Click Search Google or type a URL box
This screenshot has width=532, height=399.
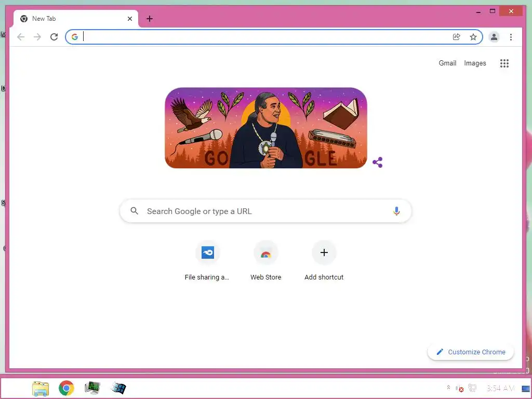click(x=265, y=211)
